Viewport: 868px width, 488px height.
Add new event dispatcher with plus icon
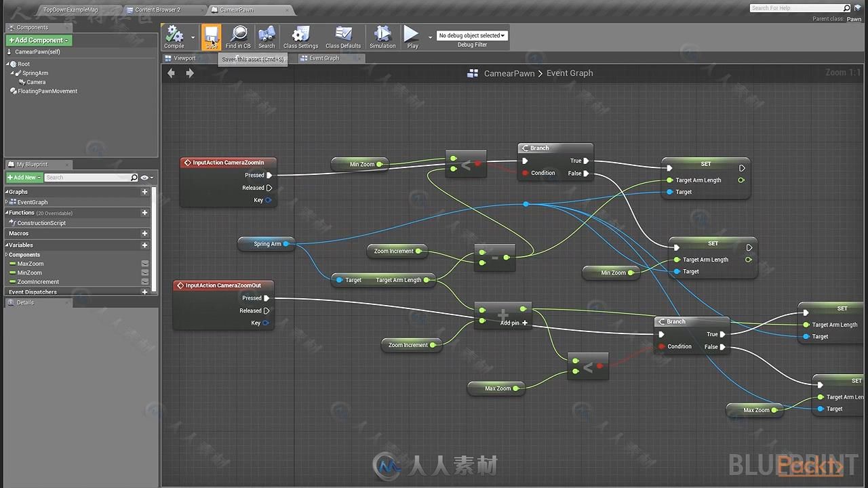point(144,292)
